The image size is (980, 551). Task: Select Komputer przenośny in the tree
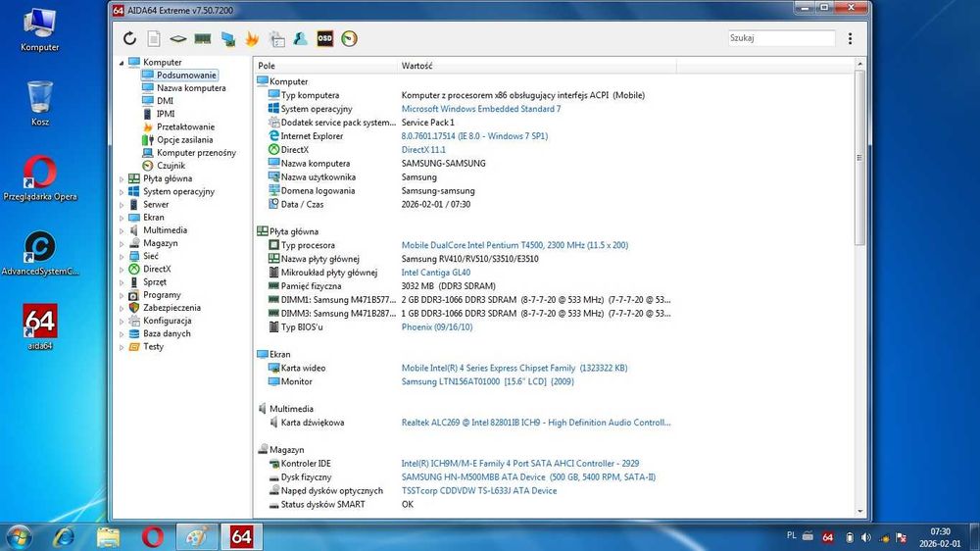tap(196, 153)
